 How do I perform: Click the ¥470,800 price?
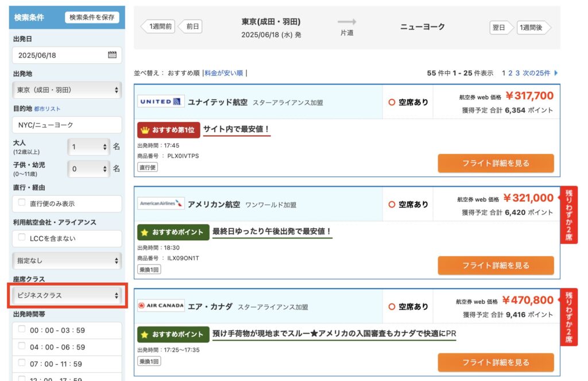[x=528, y=300]
